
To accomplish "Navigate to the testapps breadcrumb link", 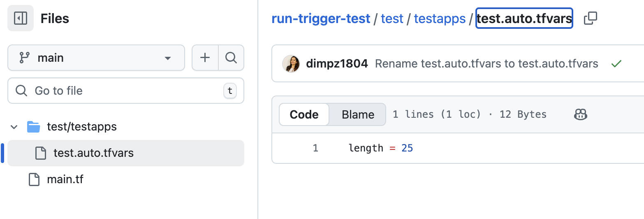I will [x=440, y=19].
